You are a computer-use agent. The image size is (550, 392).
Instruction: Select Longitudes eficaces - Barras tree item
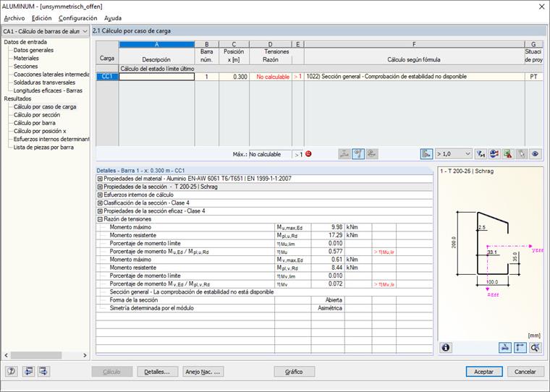[x=48, y=90]
